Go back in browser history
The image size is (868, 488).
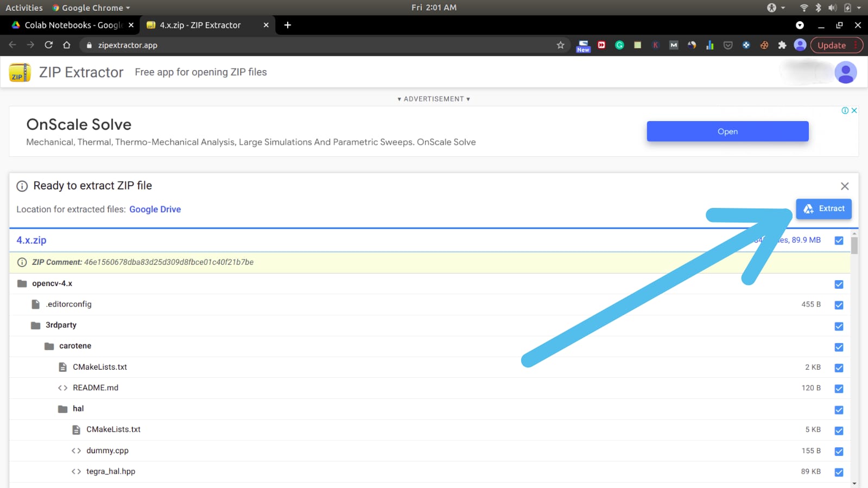click(x=12, y=45)
